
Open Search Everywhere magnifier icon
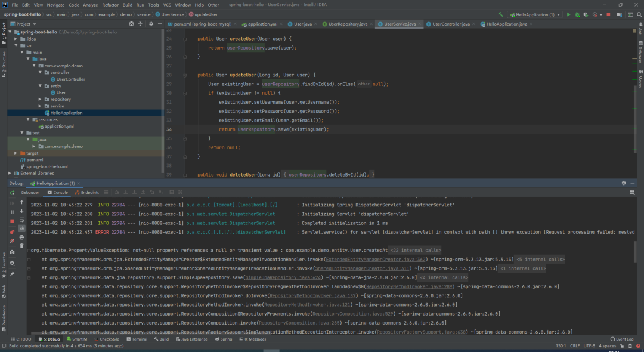pyautogui.click(x=639, y=14)
